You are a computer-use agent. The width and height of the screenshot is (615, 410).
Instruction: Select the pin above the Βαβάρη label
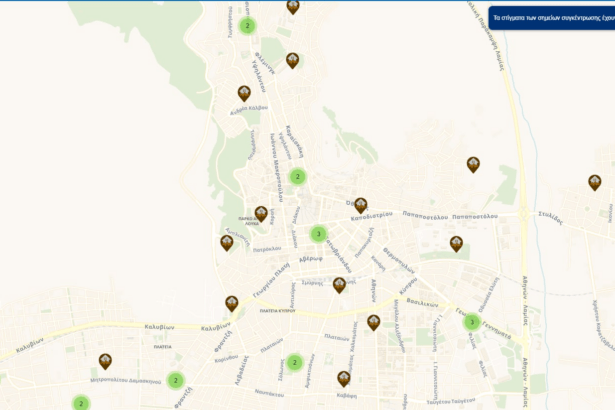[344, 377]
